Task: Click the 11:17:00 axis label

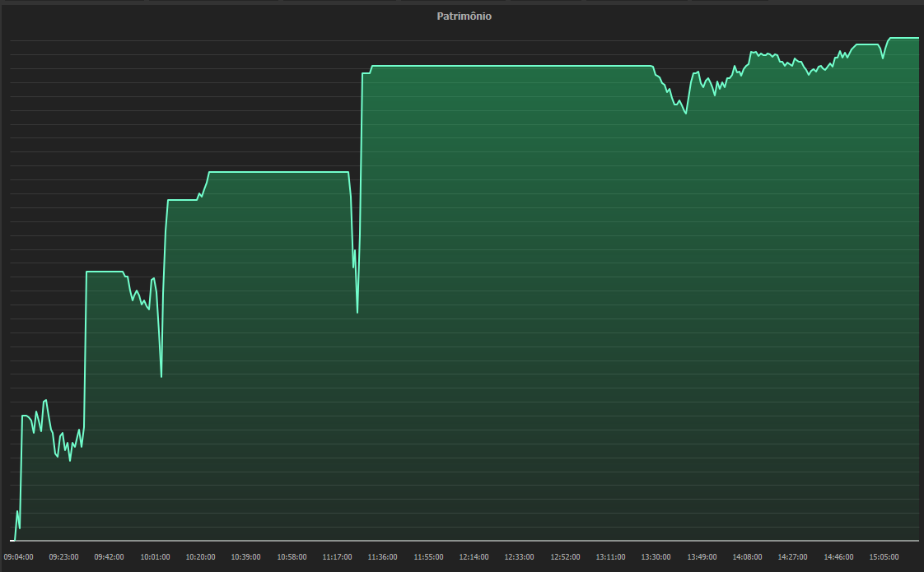Action: 337,556
